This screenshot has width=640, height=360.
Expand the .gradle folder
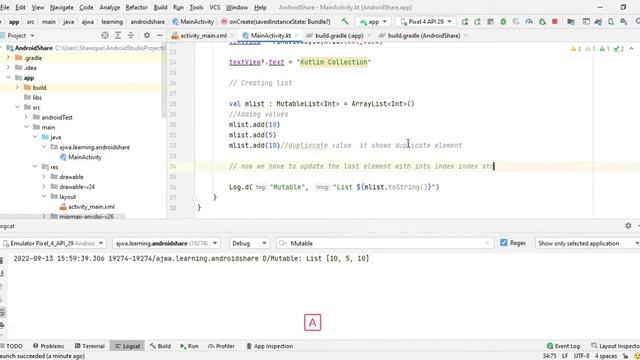[8, 58]
